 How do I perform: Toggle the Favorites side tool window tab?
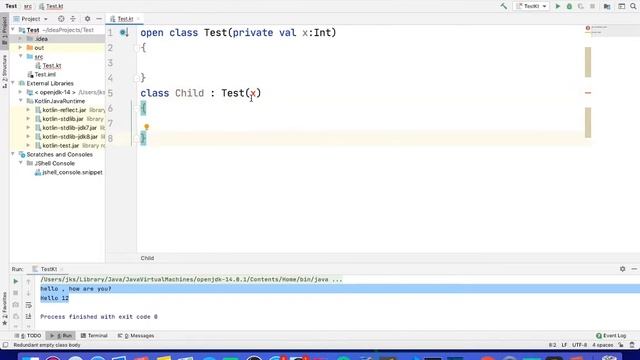pyautogui.click(x=4, y=309)
